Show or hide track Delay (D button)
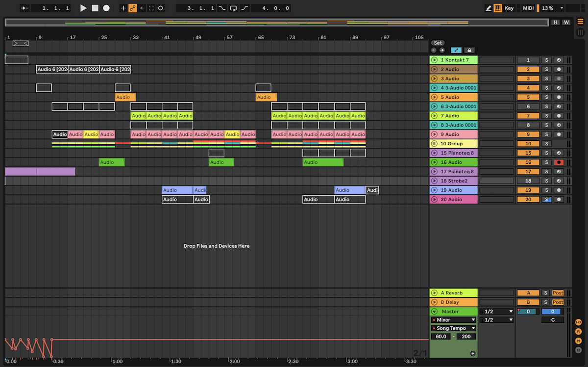 click(579, 350)
